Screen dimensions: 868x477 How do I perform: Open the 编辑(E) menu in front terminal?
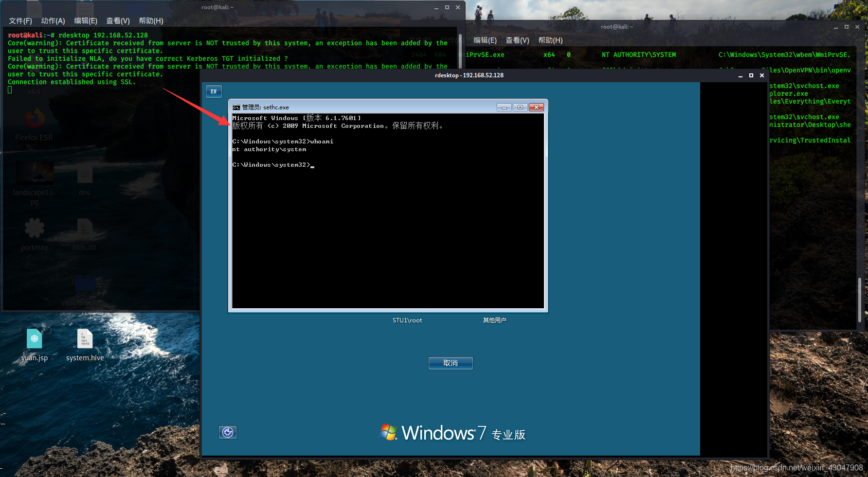(x=86, y=21)
